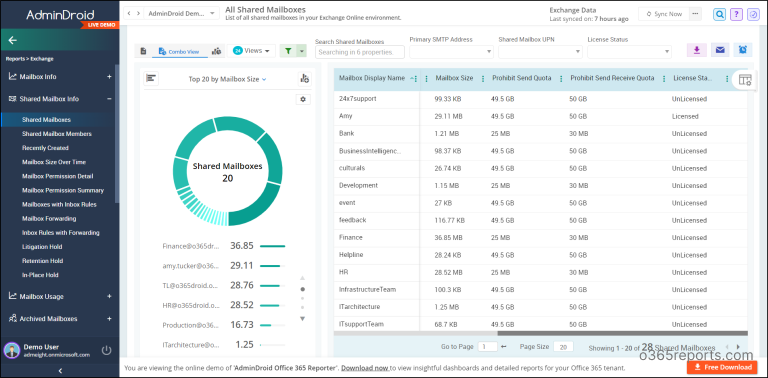Collapse the sidebar with bottom chevron

click(60, 371)
